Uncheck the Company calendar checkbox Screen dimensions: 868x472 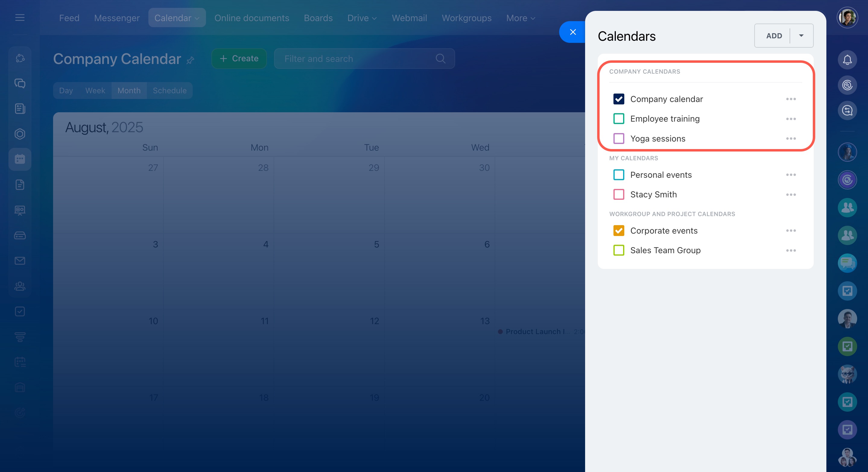tap(619, 99)
